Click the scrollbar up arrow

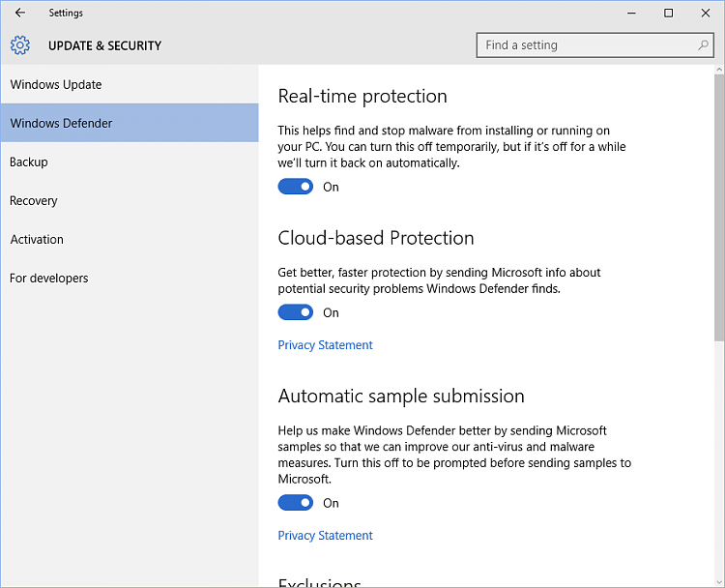pyautogui.click(x=718, y=70)
